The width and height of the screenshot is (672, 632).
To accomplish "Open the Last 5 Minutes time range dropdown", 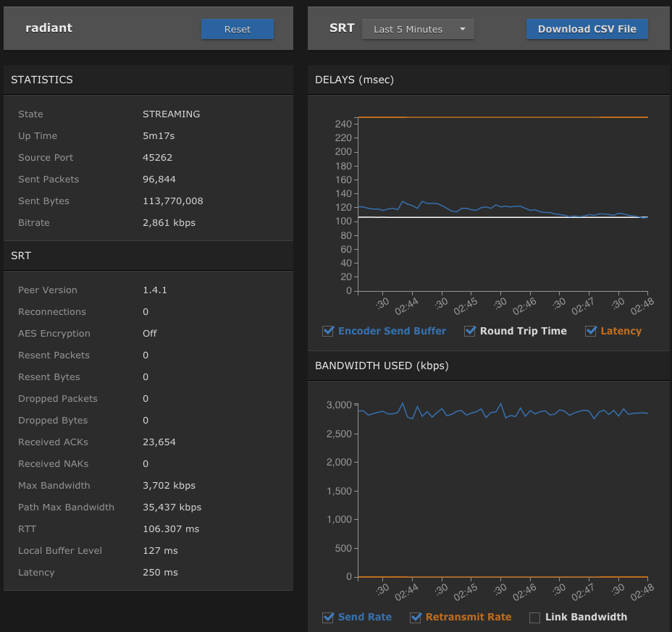I will click(x=418, y=29).
